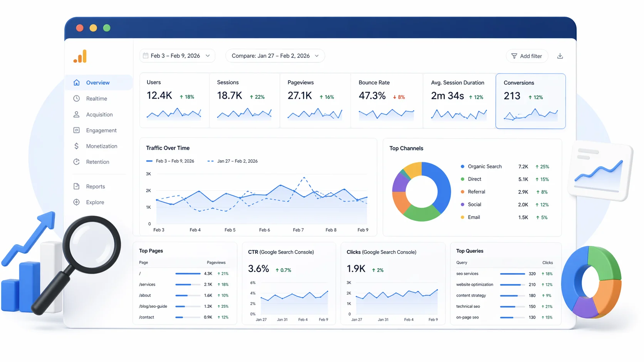644x362 pixels.
Task: Click the Add filter button
Action: 526,56
